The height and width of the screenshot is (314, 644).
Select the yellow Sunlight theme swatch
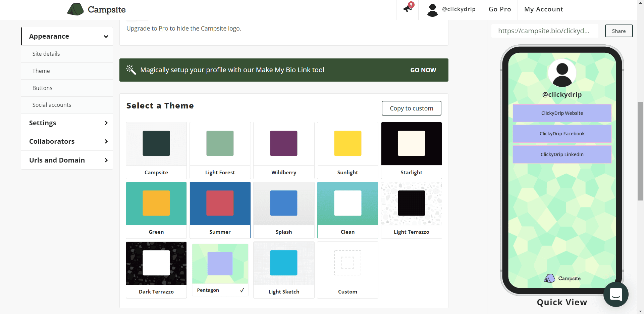tap(347, 143)
